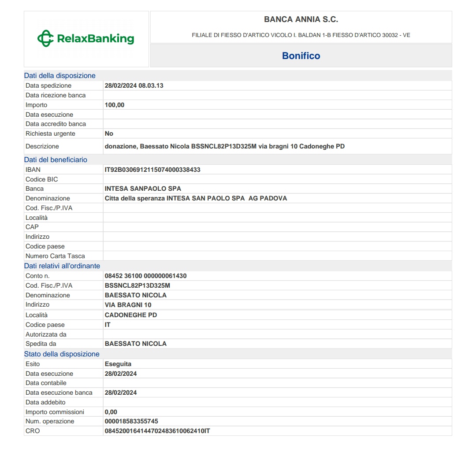The width and height of the screenshot is (476, 452).
Task: Click the 'FILIALE DI FIESSO D'ARTICO' branch address line
Action: pyautogui.click(x=301, y=35)
